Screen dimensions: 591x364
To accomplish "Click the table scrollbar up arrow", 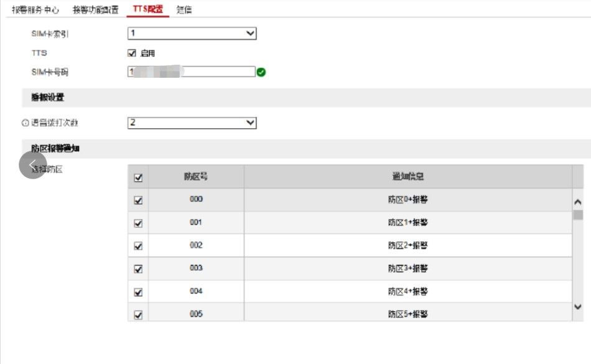I will [x=578, y=202].
